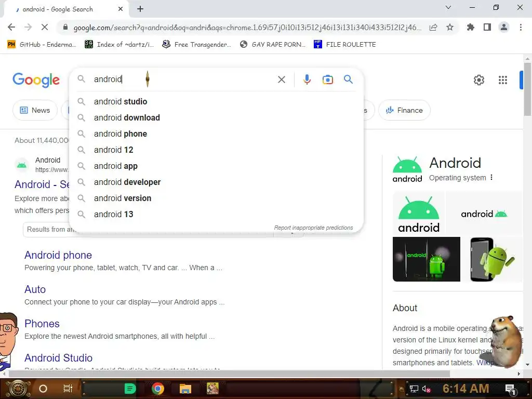Go back to the previous page
The width and height of the screenshot is (532, 399).
(x=11, y=27)
